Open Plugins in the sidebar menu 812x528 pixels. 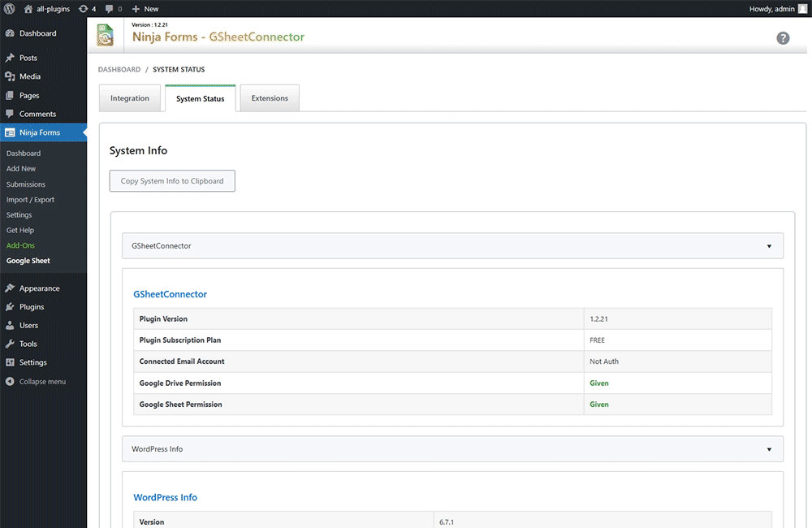pos(32,307)
